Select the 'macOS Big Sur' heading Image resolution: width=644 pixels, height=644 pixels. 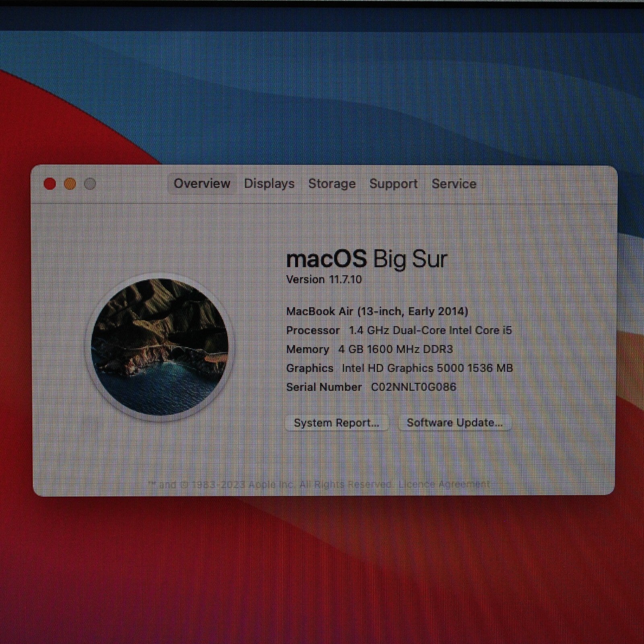click(367, 259)
